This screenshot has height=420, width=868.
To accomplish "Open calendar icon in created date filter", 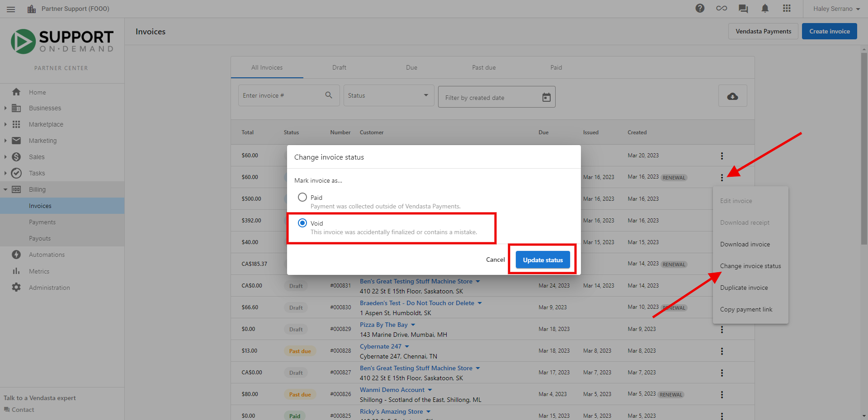I will 546,97.
